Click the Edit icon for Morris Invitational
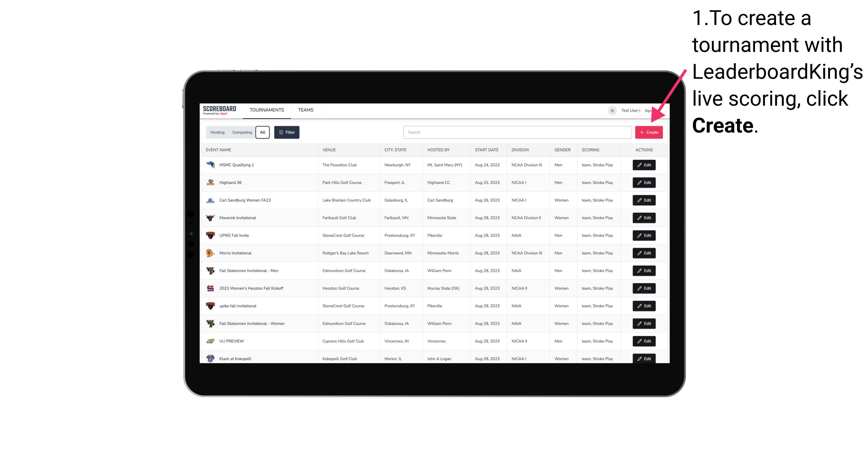This screenshot has height=467, width=868. click(644, 253)
